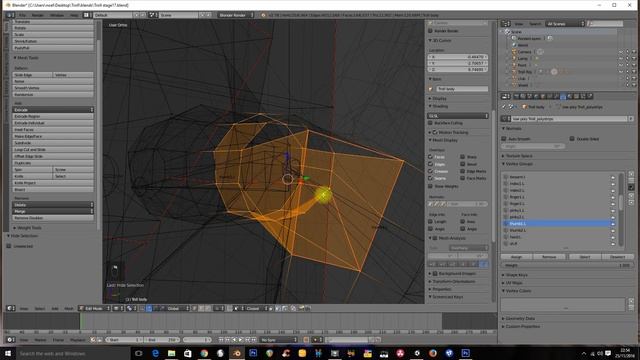Click the 3D View editor type icon
The image size is (640, 360).
11,308
